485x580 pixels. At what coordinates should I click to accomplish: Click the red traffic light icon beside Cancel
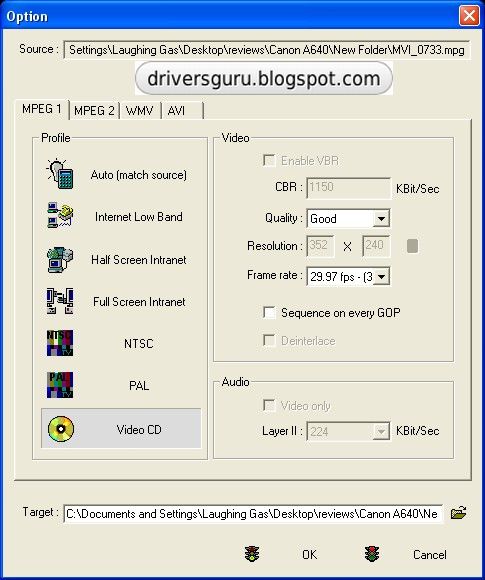371,554
